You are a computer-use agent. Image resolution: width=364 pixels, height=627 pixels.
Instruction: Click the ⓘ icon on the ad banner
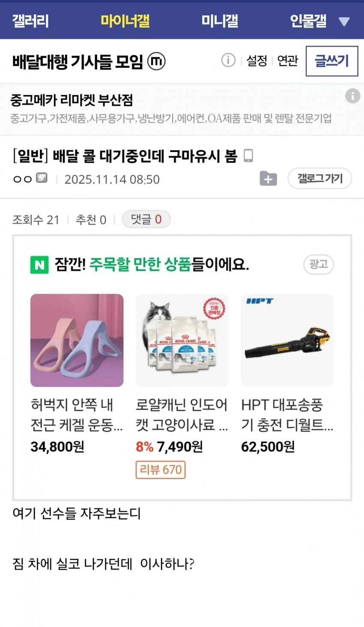(352, 96)
